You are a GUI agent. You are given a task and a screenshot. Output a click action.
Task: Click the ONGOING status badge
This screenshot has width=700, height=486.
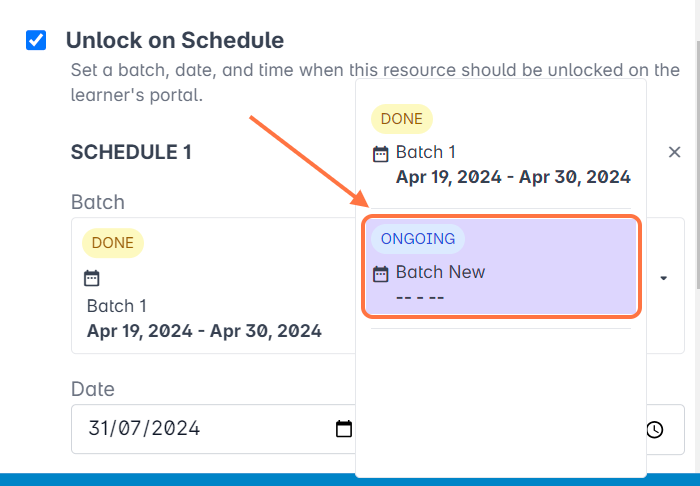tap(418, 239)
